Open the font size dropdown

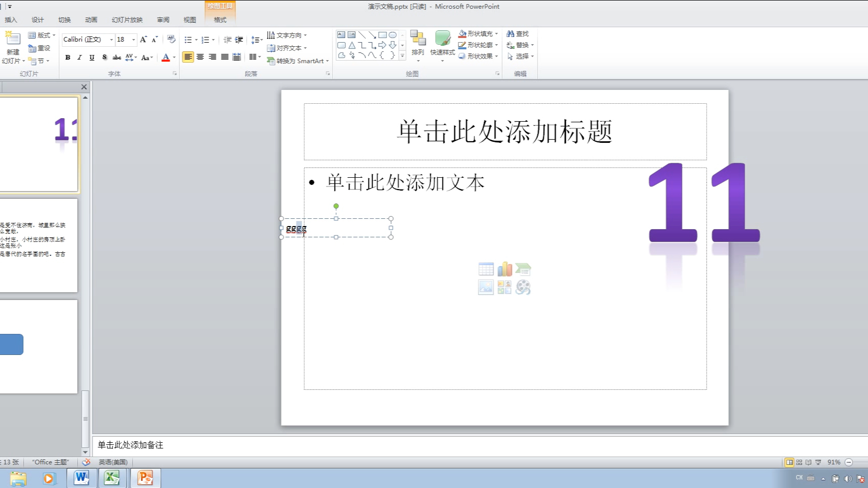click(133, 39)
